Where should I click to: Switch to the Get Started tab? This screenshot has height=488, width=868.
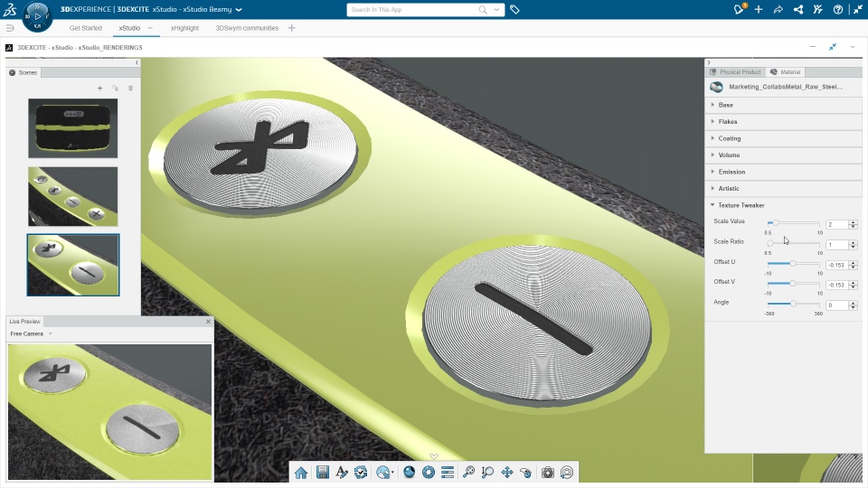coord(86,28)
